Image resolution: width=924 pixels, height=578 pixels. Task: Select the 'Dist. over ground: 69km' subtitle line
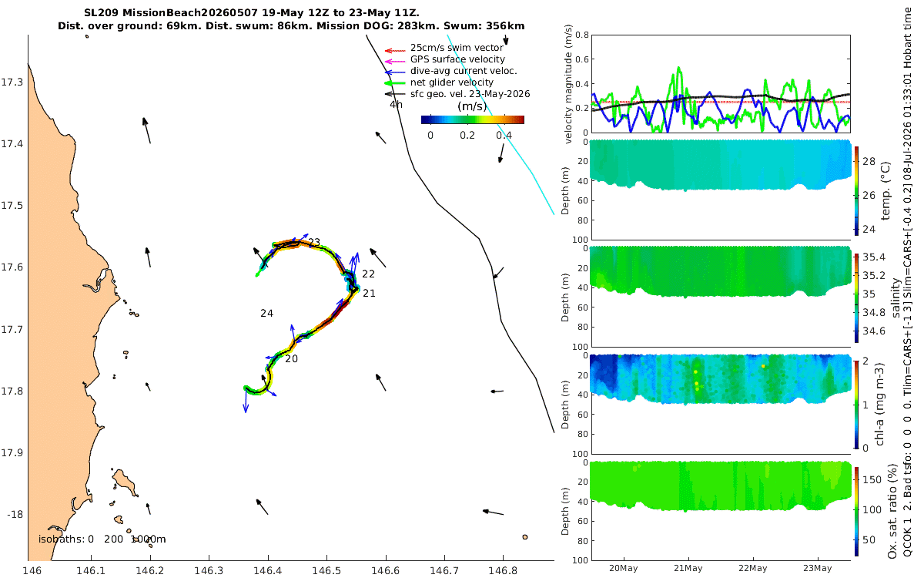click(x=292, y=25)
